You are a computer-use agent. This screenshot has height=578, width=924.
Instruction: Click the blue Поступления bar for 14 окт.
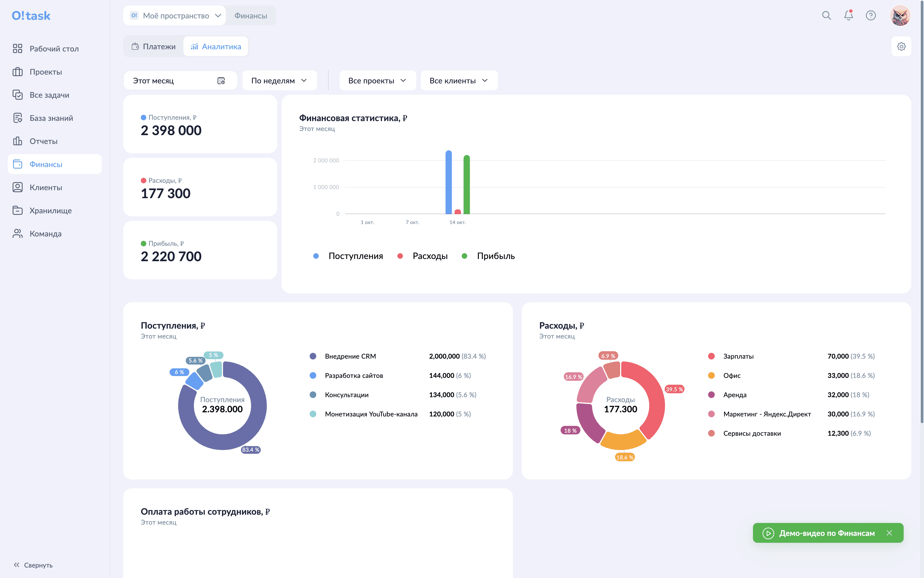[449, 182]
